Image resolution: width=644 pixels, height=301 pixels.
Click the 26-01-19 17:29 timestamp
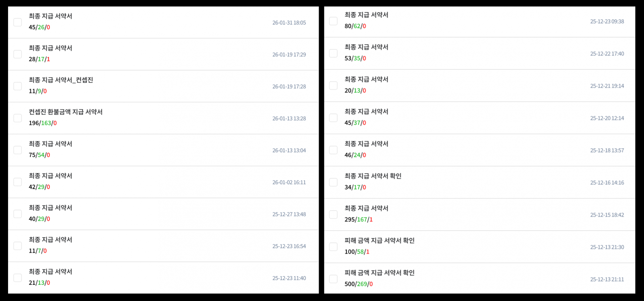(x=289, y=55)
